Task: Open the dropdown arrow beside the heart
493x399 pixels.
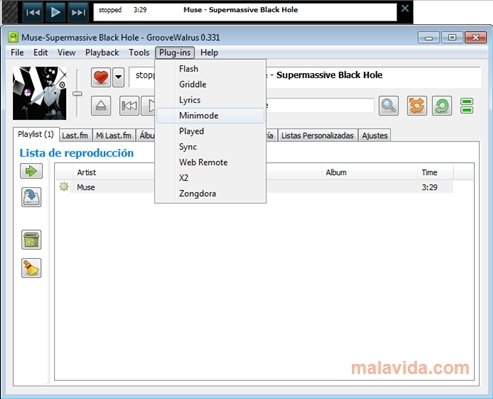Action: [118, 77]
